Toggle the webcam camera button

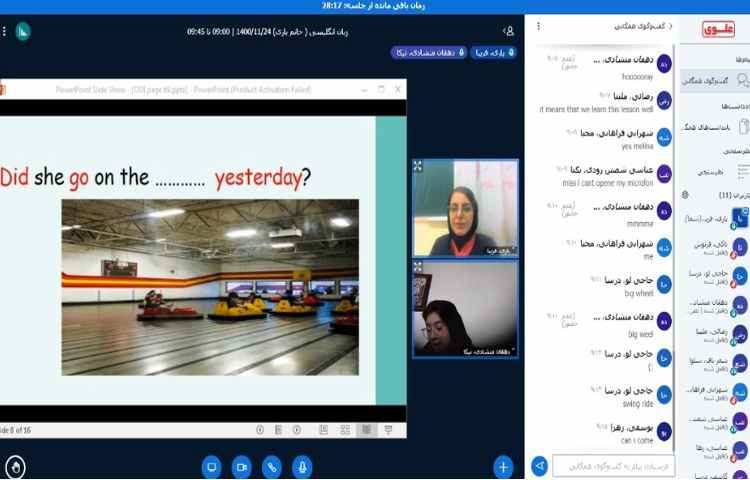point(241,466)
